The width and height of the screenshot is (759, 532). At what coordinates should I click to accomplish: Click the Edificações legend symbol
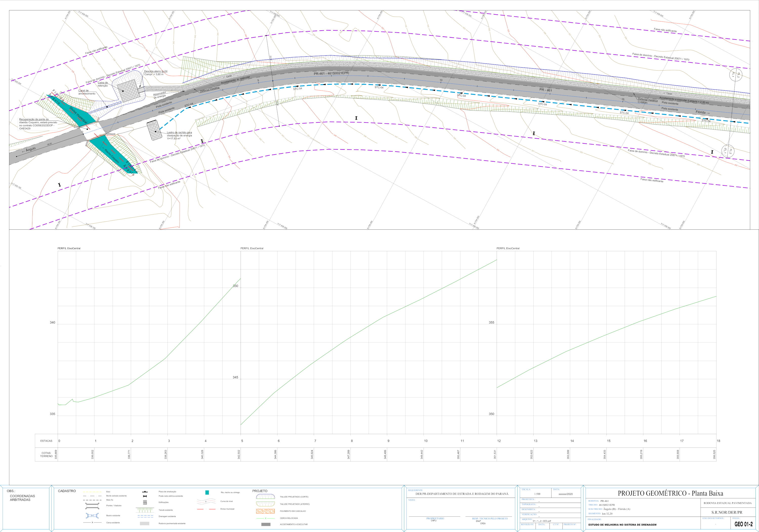[x=145, y=502]
